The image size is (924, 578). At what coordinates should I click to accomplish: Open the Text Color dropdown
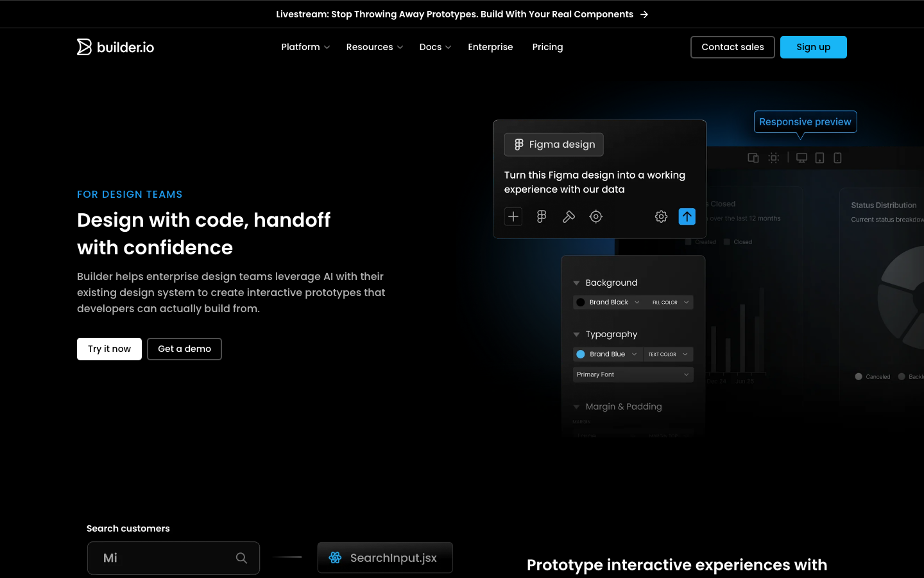(x=668, y=354)
